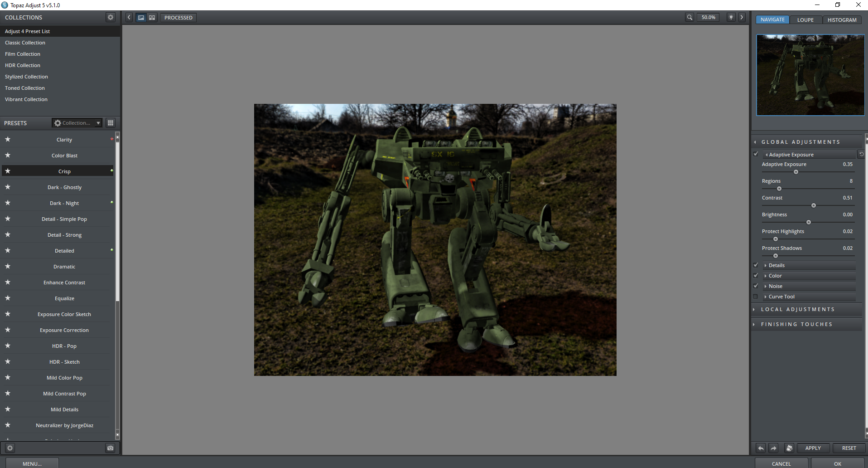The image size is (868, 468).
Task: Click the favorite star beside HDR - Pop
Action: point(8,346)
